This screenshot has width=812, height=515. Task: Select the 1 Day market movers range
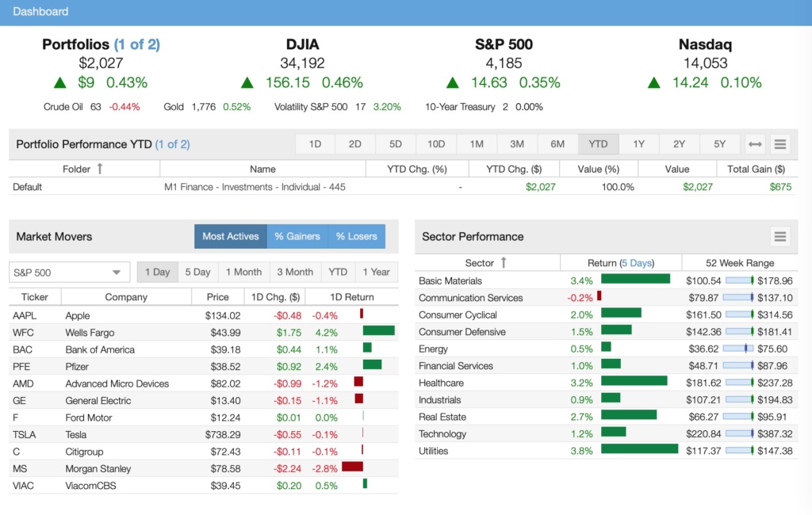pyautogui.click(x=158, y=273)
